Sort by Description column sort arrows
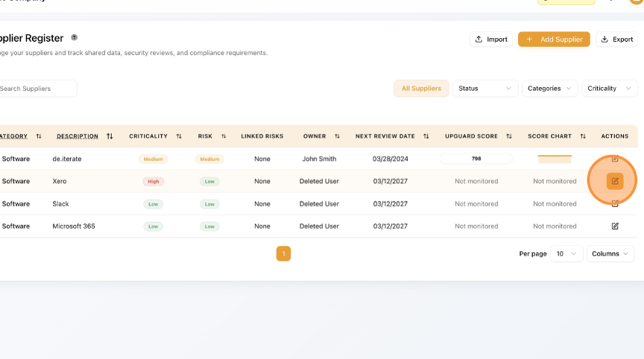 pos(110,136)
